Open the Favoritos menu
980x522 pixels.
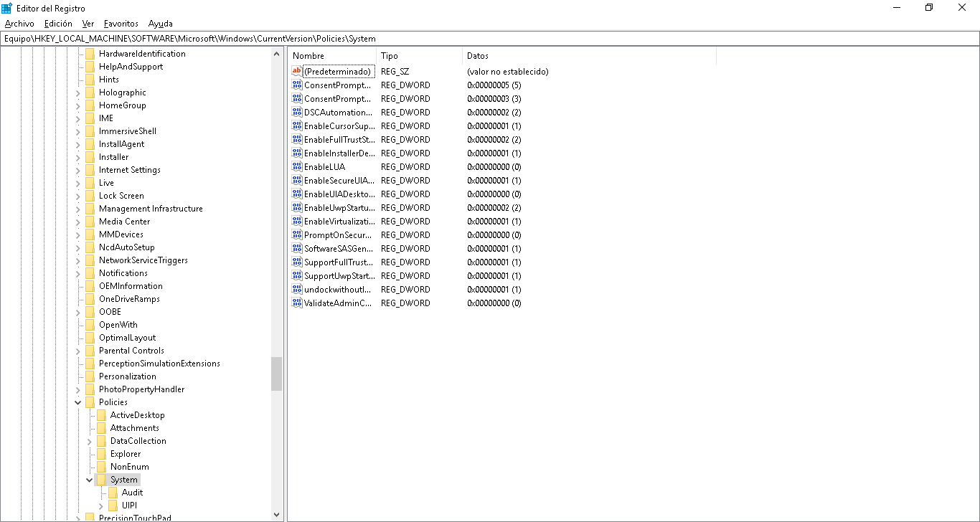(121, 24)
